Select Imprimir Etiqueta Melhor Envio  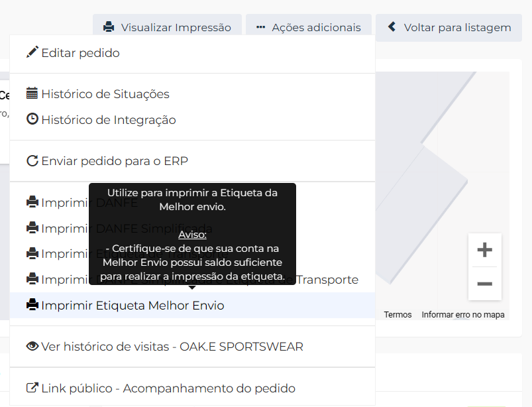click(x=192, y=306)
